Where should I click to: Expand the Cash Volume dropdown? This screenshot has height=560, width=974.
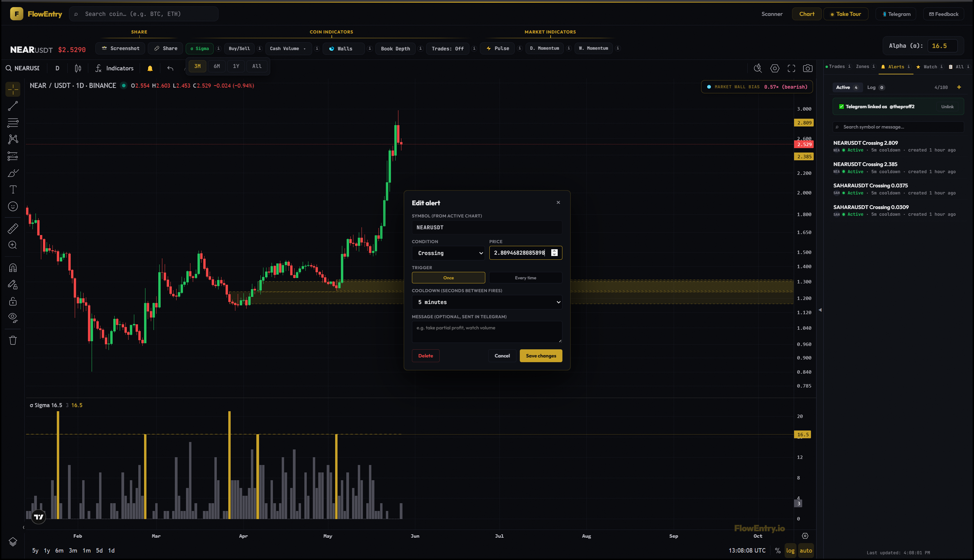288,48
